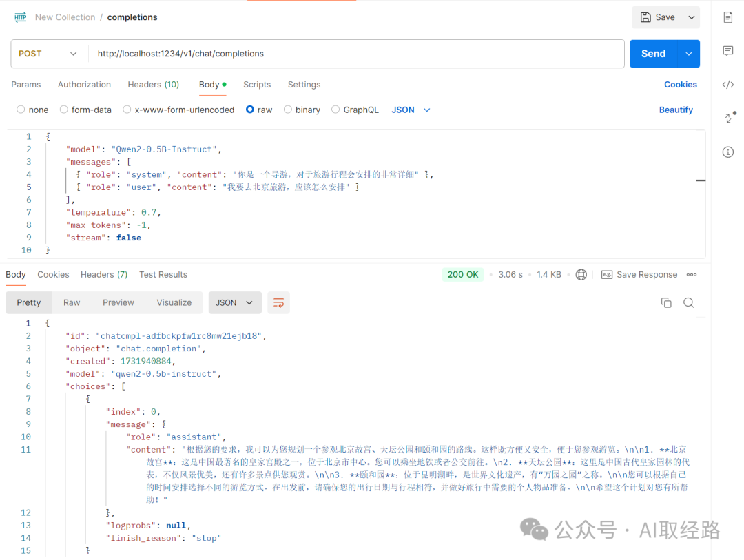Click the Save button
Viewport: 744px width, 560px height.
[657, 17]
